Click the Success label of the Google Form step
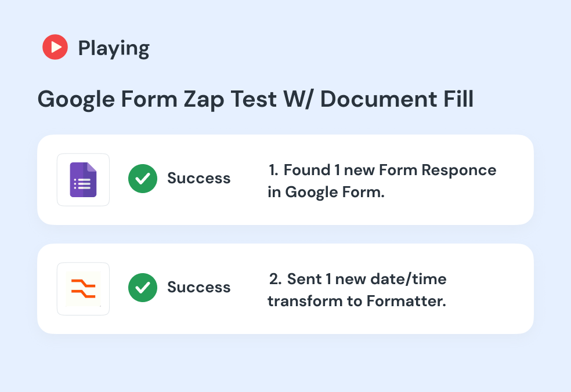Viewport: 571px width, 392px height. click(x=199, y=179)
